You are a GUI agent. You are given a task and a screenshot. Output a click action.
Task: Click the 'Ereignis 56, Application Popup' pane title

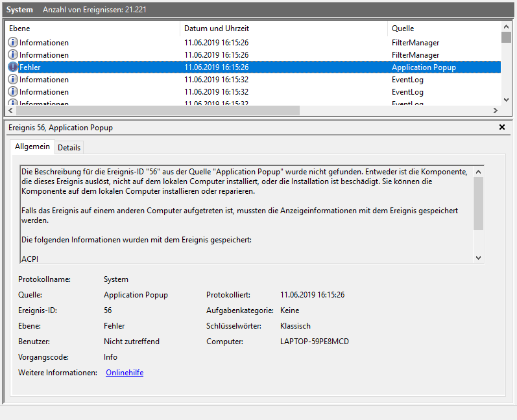[61, 128]
